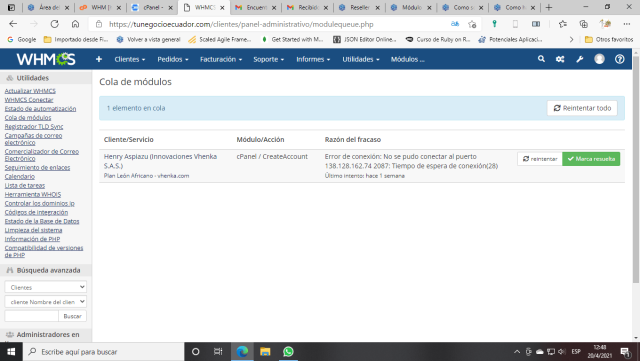Image resolution: width=640 pixels, height=361 pixels.
Task: Open the plus quick-add menu
Action: coord(99,59)
